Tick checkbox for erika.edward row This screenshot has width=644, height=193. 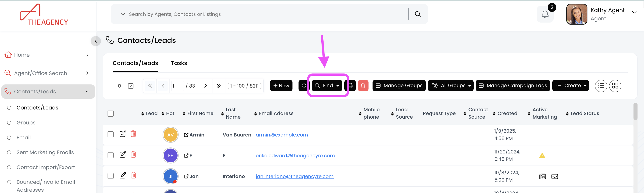110,155
